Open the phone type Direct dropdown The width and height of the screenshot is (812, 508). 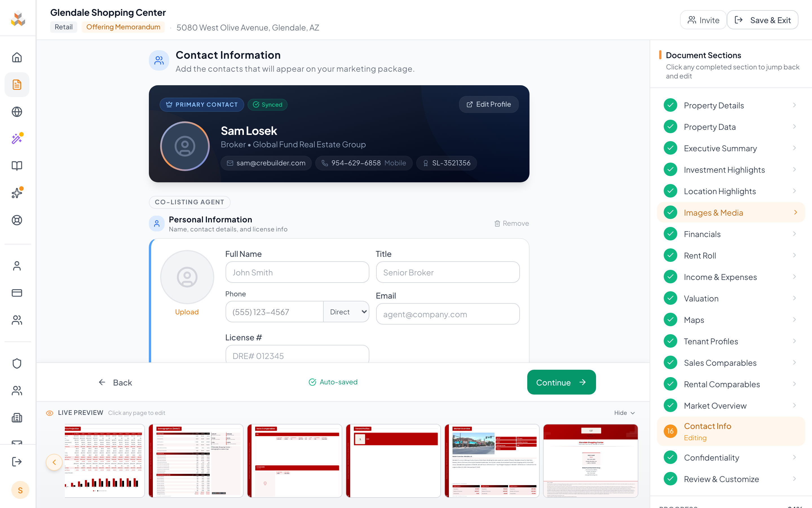pos(346,312)
